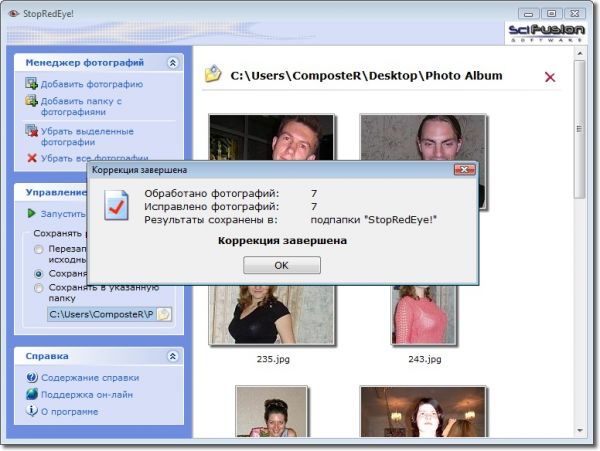Click the Добавить фотографию icon
Viewport: 600px width, 451px height.
(32, 85)
